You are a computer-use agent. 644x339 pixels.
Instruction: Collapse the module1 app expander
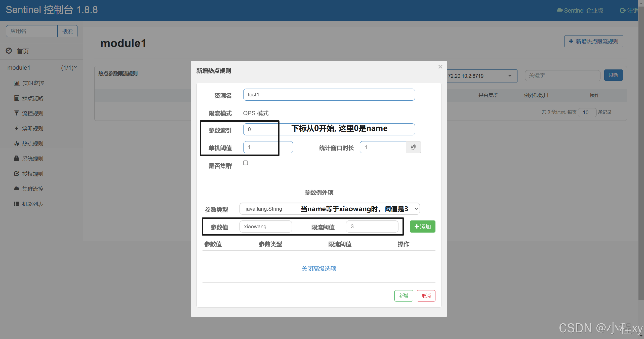(75, 67)
